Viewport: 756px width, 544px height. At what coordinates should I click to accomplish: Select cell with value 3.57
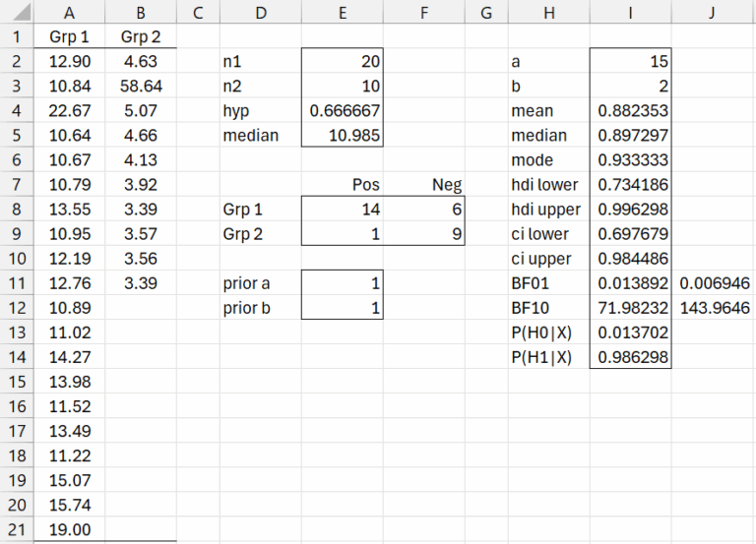point(141,234)
